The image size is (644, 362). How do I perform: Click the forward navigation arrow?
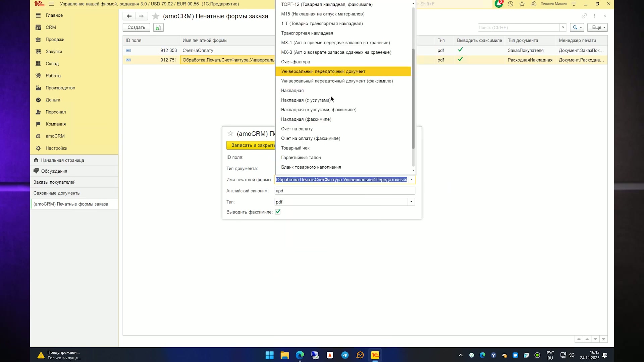tap(141, 16)
